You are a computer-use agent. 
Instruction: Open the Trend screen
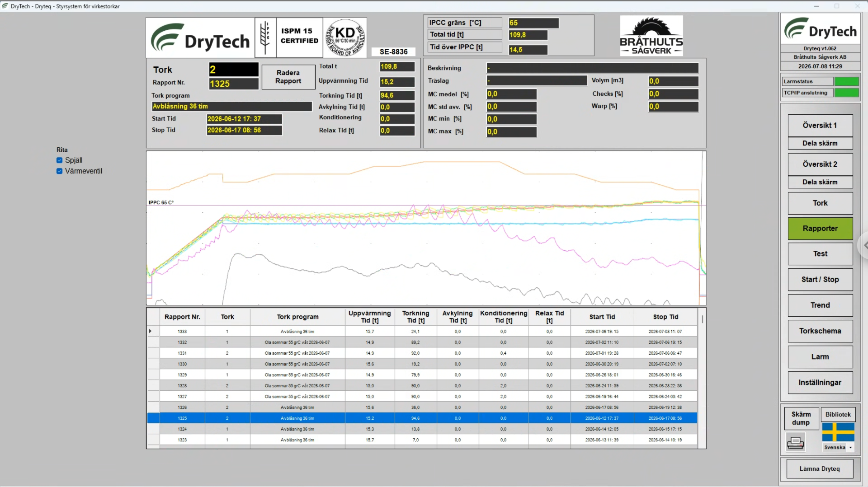820,305
